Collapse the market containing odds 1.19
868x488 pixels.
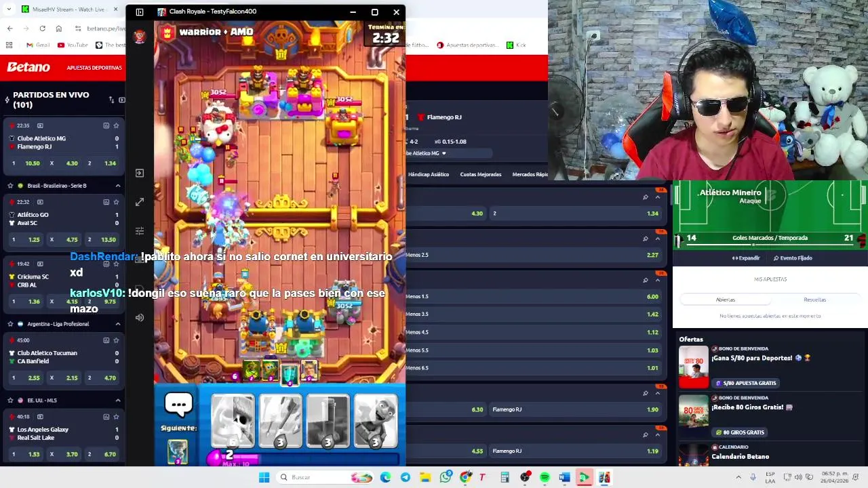point(657,434)
